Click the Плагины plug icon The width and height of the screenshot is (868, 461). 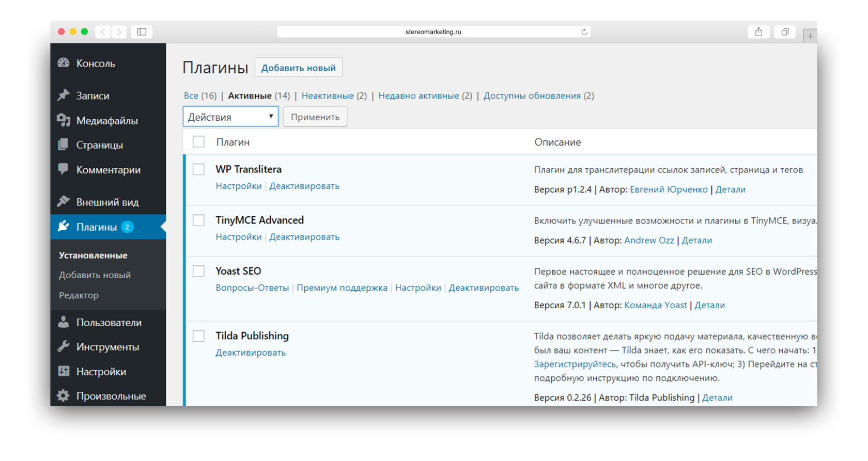pos(63,227)
